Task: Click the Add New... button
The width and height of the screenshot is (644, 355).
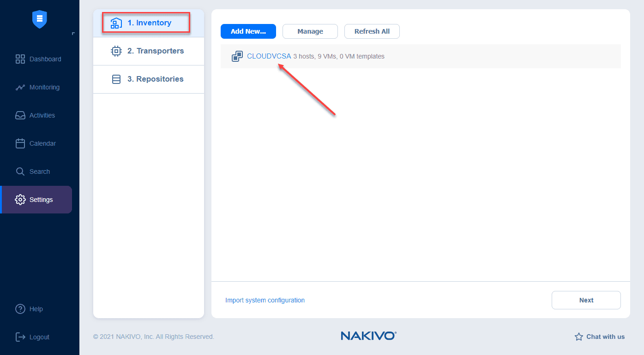Action: [x=248, y=31]
